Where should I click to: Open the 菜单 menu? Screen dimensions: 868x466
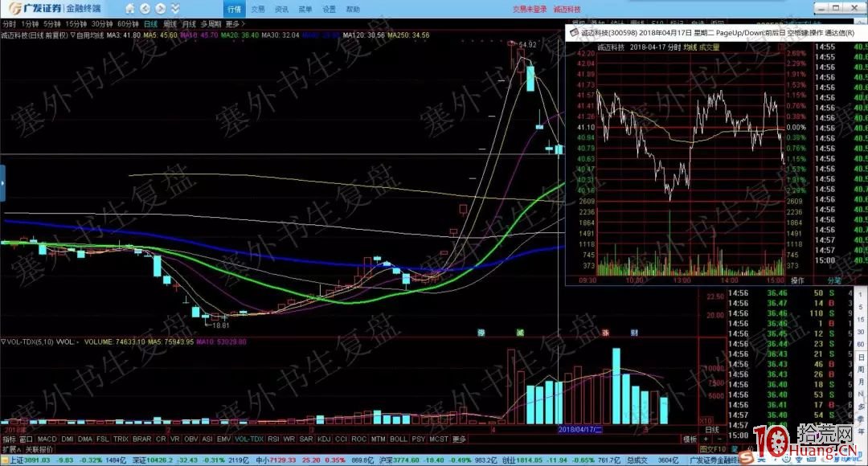305,10
